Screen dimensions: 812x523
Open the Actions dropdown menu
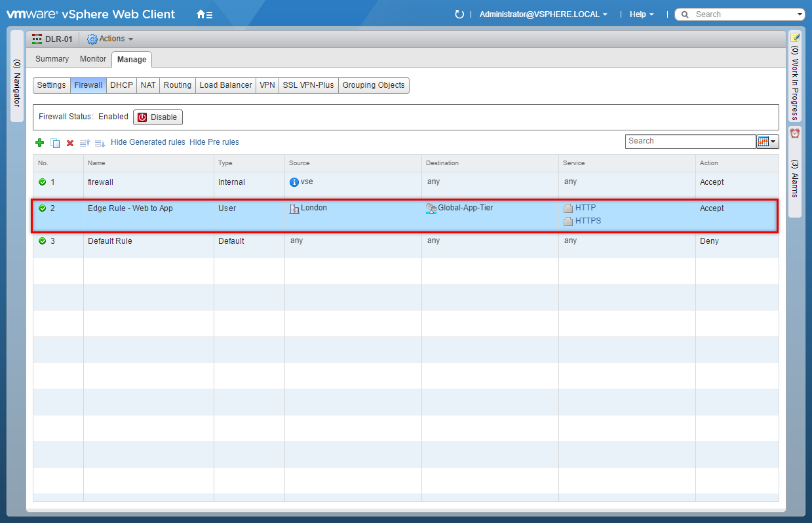110,39
